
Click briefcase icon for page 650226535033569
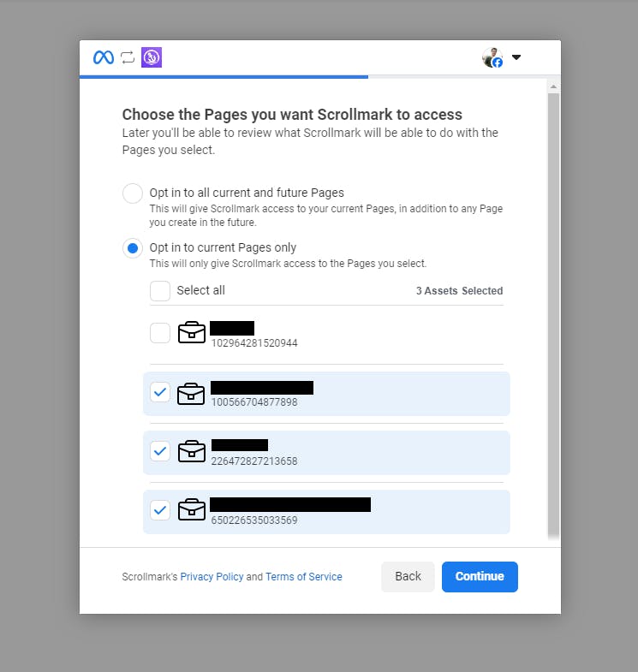(192, 509)
